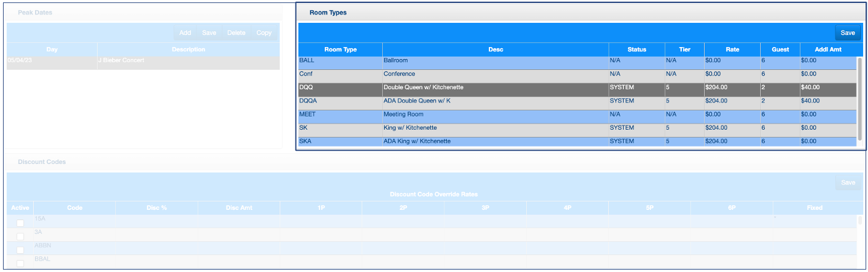Save changes in the Room Types panel
868x272 pixels.
[x=848, y=33]
